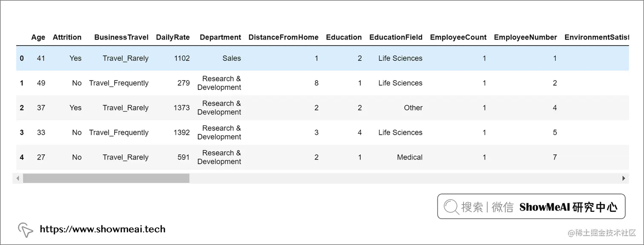Select the Age column header
The height and width of the screenshot is (245, 644).
tap(38, 37)
